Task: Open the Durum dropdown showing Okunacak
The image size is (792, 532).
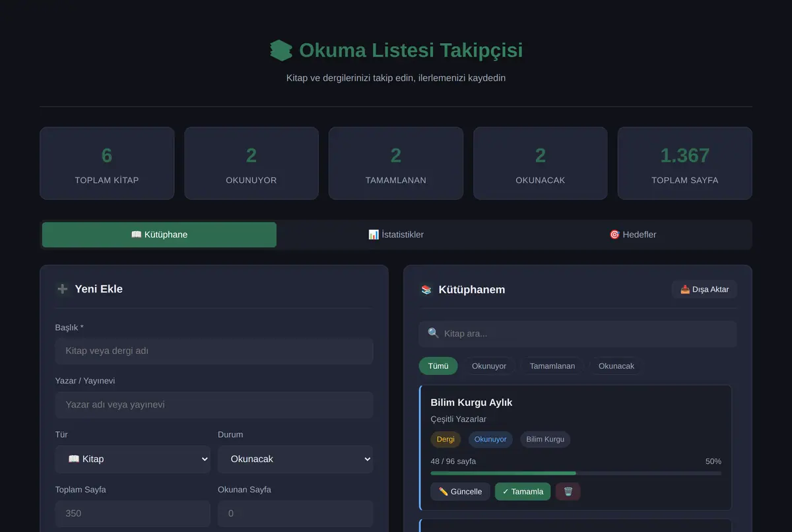Action: [x=295, y=459]
